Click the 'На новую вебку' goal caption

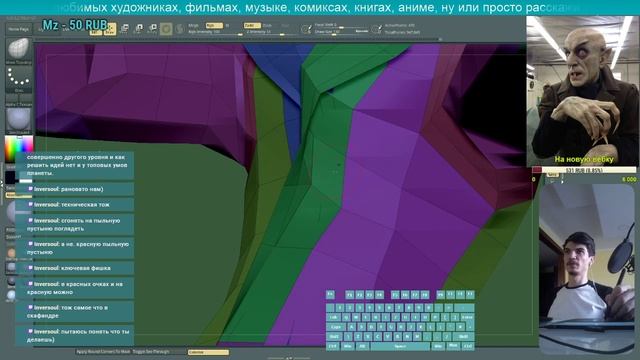(584, 159)
